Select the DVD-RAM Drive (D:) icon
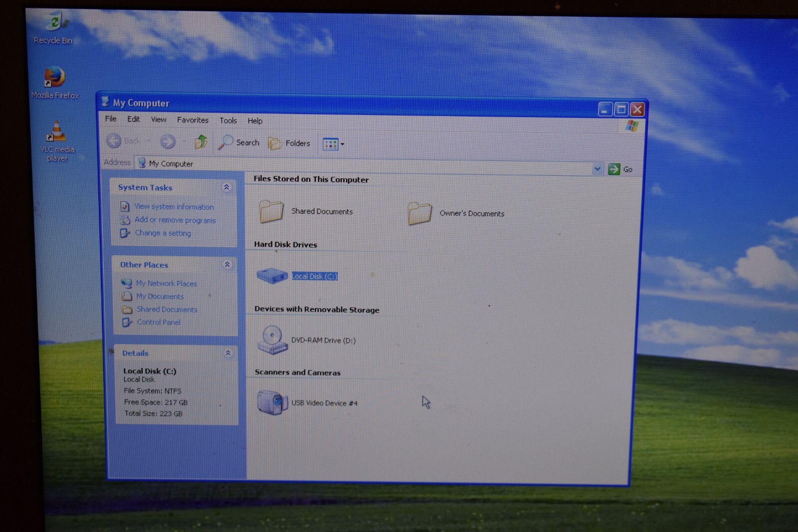The height and width of the screenshot is (532, 798). pos(272,340)
